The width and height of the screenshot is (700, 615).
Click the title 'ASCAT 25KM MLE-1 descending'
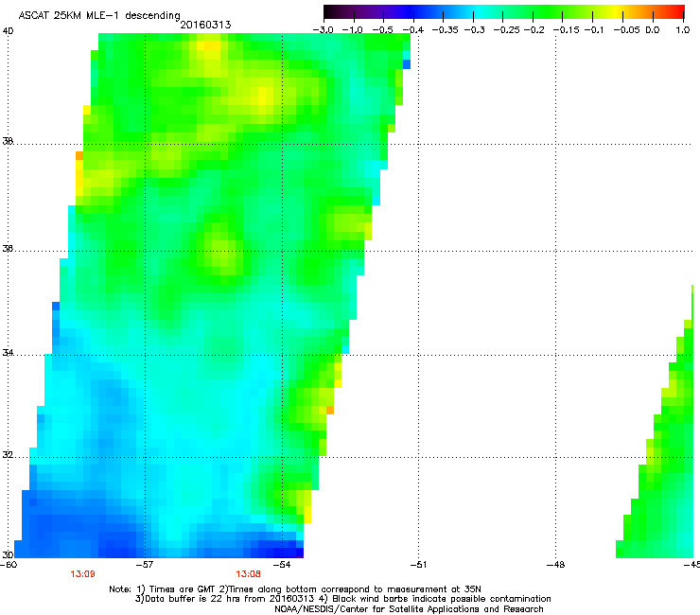99,16
